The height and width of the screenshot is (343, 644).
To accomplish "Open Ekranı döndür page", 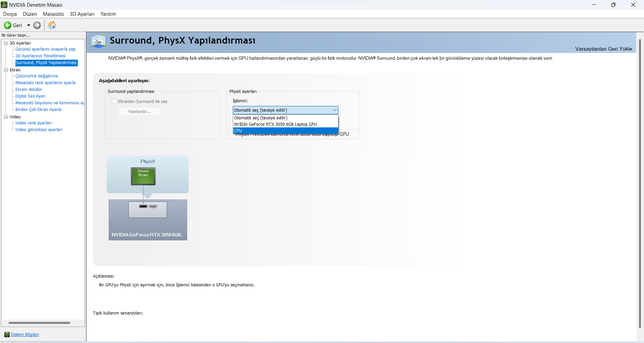I will click(x=29, y=90).
